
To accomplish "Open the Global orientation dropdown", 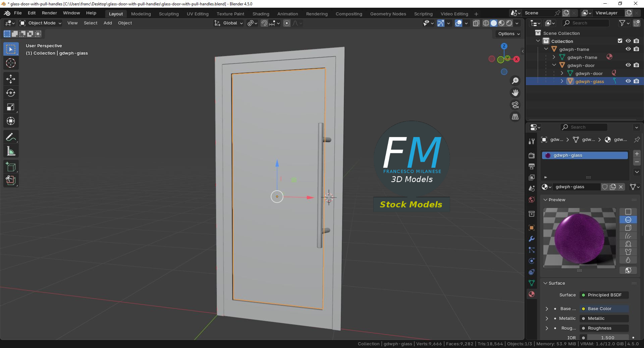I will [x=229, y=23].
